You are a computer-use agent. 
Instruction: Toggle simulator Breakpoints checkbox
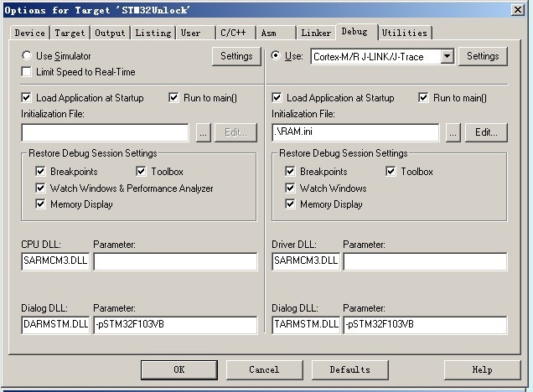[40, 171]
